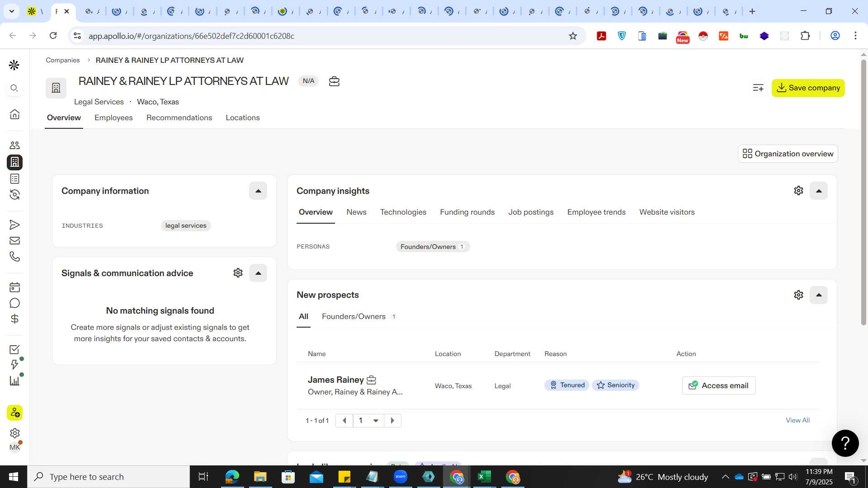Open the Apollo logo home icon
Viewport: 868px width, 488px height.
[14, 65]
